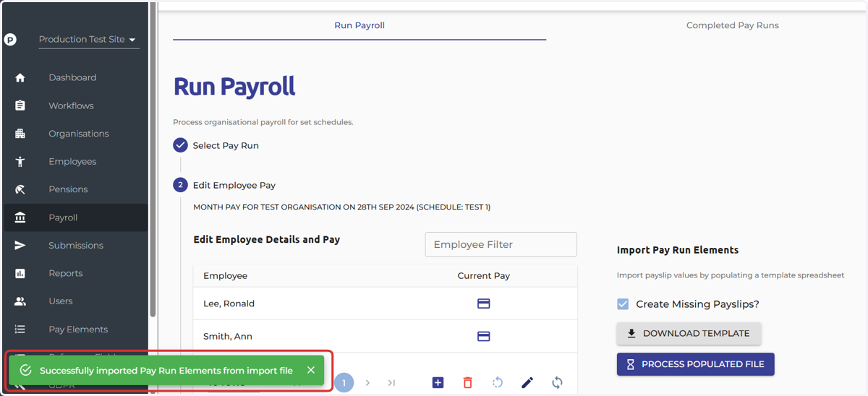Click the success message text in notification
Image resolution: width=868 pixels, height=396 pixels.
166,371
